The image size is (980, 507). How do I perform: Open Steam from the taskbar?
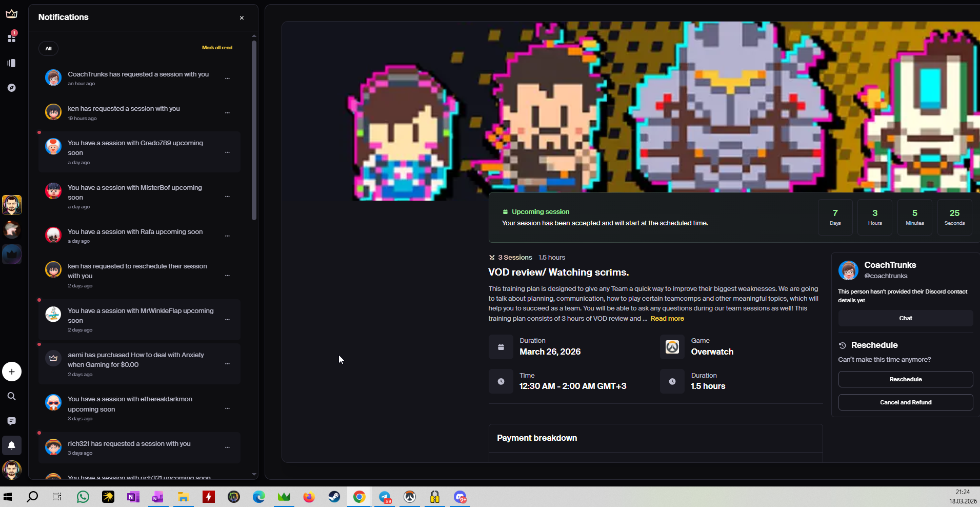(334, 497)
